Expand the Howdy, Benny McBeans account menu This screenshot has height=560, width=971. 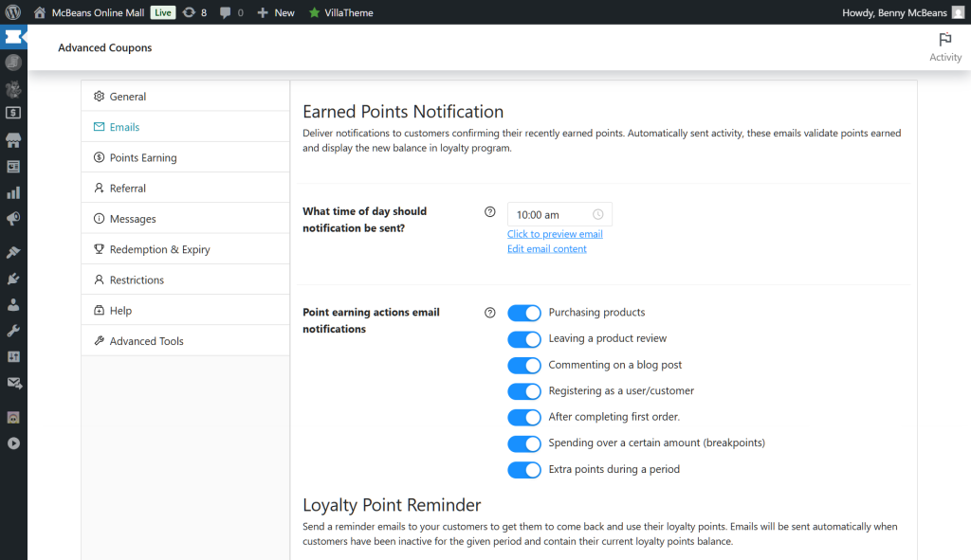pyautogui.click(x=893, y=12)
